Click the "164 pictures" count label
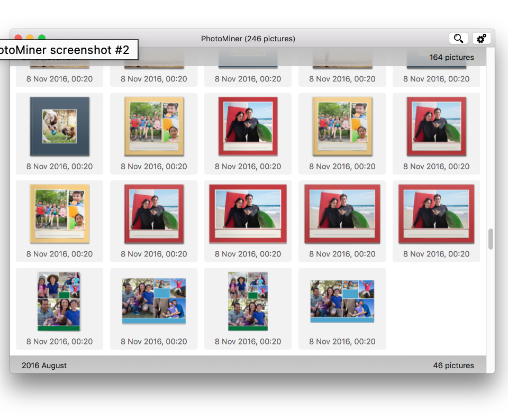Image resolution: width=508 pixels, height=420 pixels. (451, 57)
